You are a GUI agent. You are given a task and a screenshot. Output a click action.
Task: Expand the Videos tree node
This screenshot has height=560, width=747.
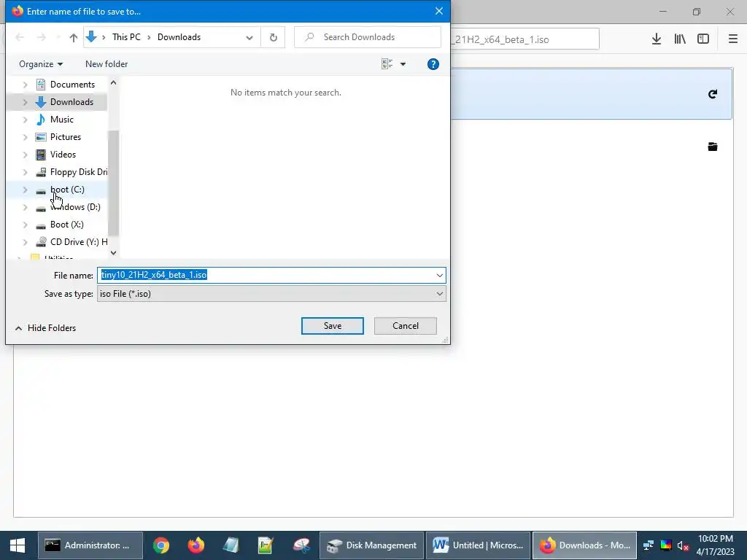[26, 155]
